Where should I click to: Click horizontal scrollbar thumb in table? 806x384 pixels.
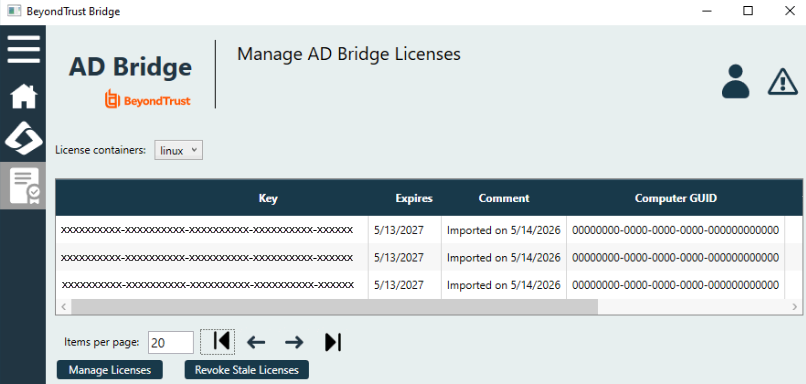coord(335,307)
